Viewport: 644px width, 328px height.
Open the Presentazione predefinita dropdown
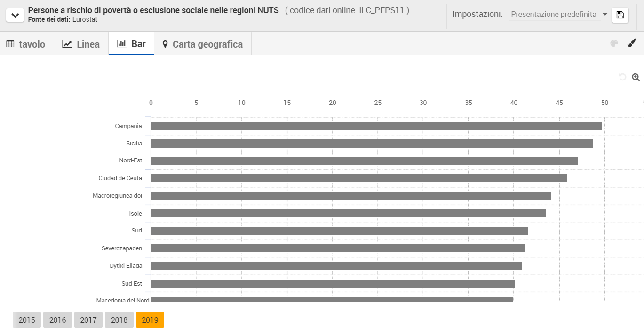[559, 15]
